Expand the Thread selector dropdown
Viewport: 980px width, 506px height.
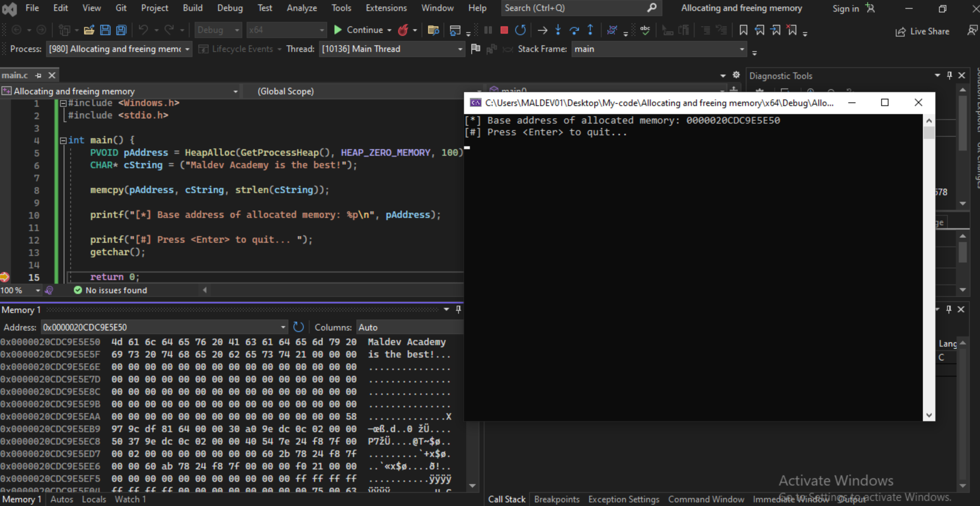(460, 49)
